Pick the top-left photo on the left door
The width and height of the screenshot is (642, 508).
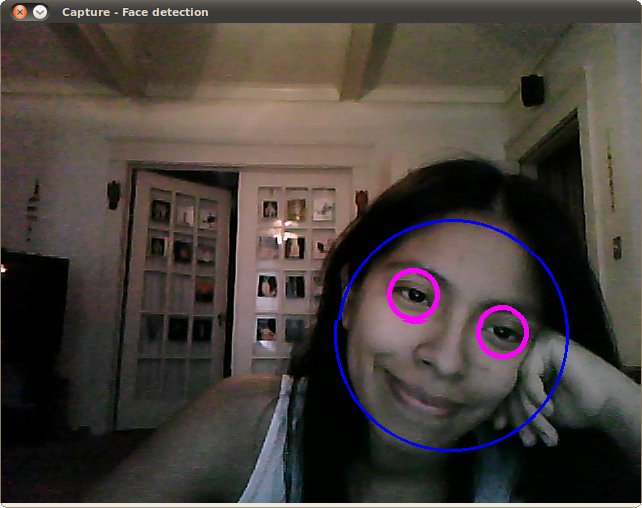[x=160, y=211]
